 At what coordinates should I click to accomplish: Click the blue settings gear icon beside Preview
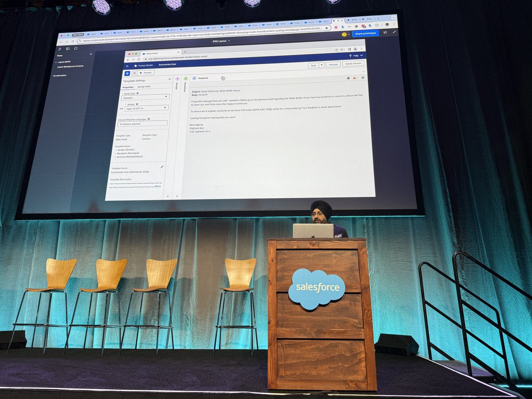click(x=127, y=73)
